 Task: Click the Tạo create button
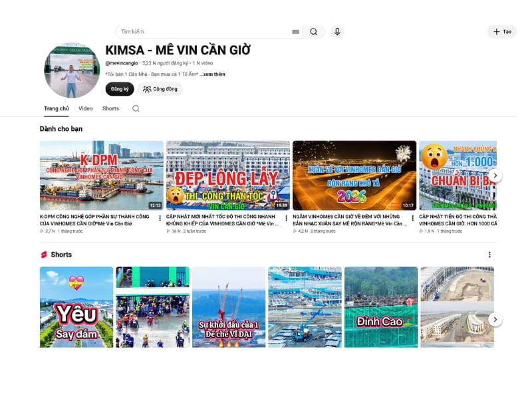502,31
